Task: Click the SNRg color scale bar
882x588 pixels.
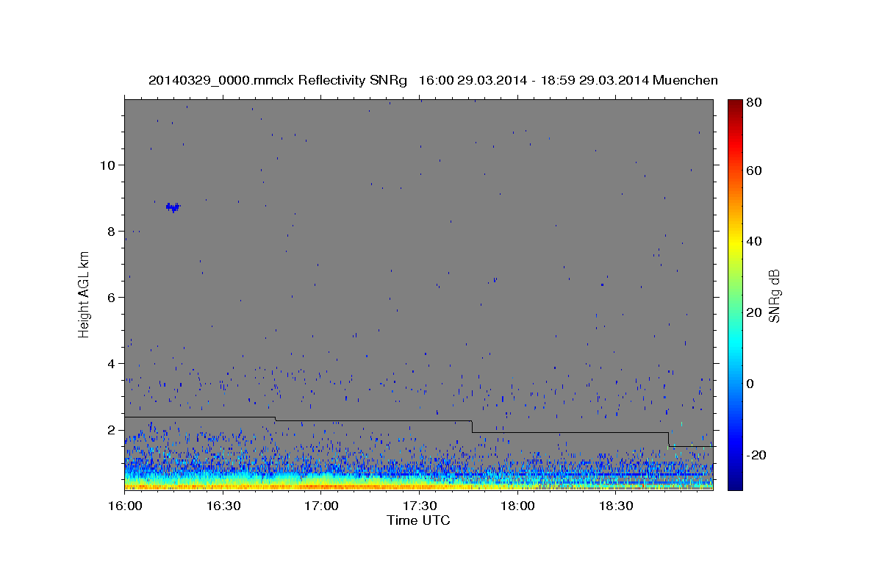Action: click(735, 295)
